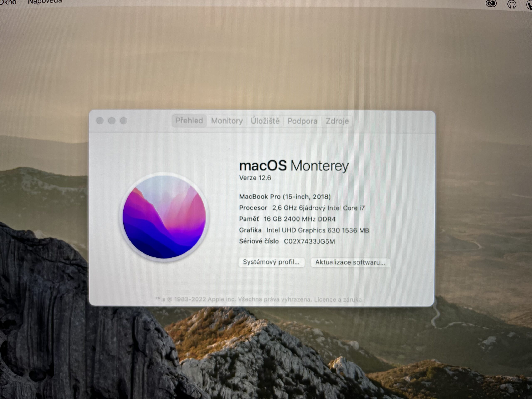This screenshot has width=532, height=399.
Task: Select the Přehled tab
Action: [x=189, y=121]
